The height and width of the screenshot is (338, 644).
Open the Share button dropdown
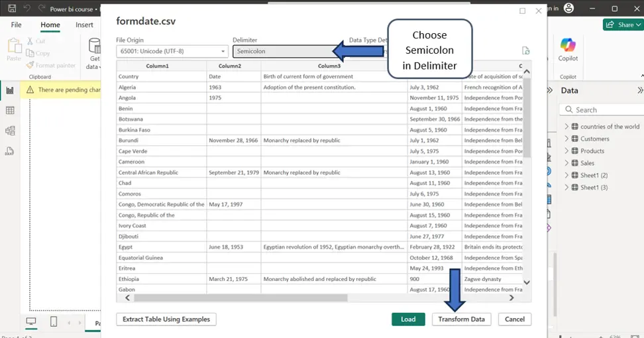coord(622,25)
